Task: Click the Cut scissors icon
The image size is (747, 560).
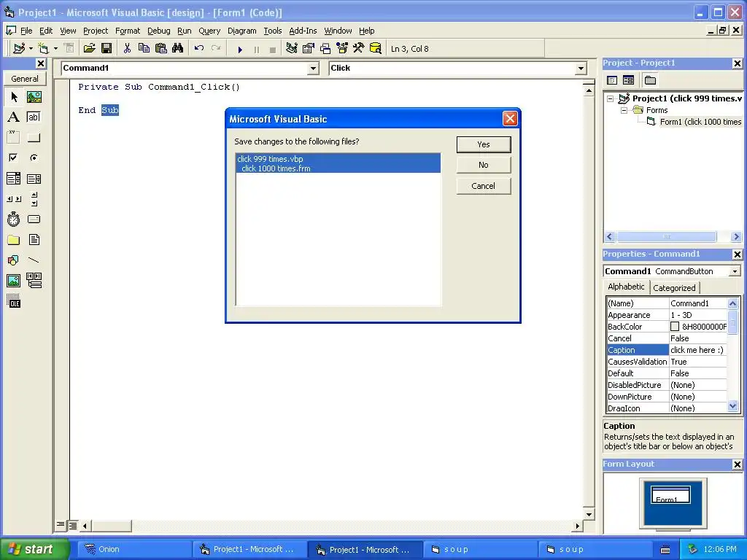Action: click(x=127, y=49)
